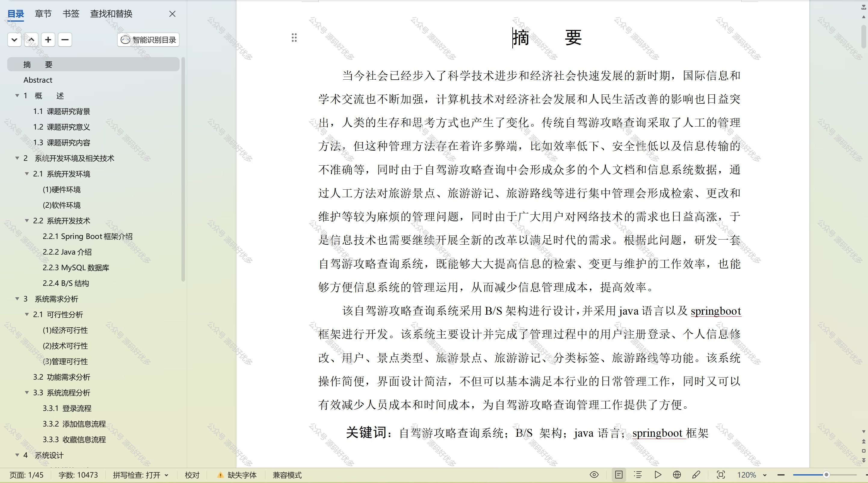Collapse the 4 系统设计 section
This screenshot has width=868, height=483.
(x=17, y=455)
